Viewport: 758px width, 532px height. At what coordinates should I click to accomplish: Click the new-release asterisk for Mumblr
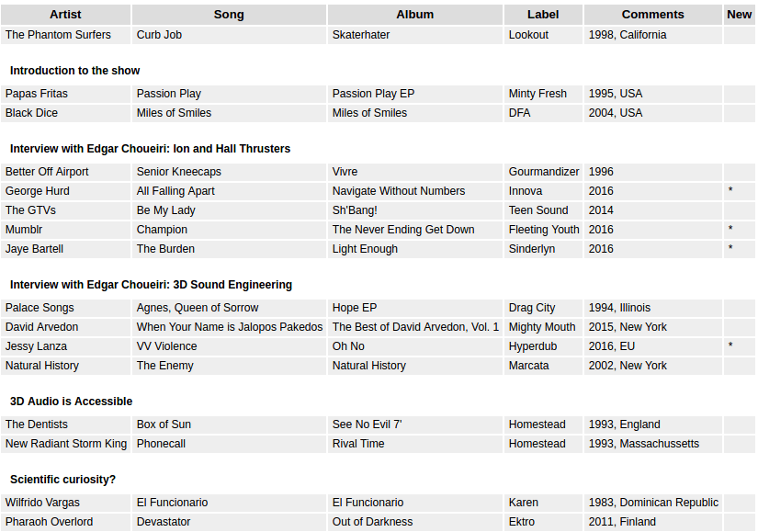(x=730, y=230)
